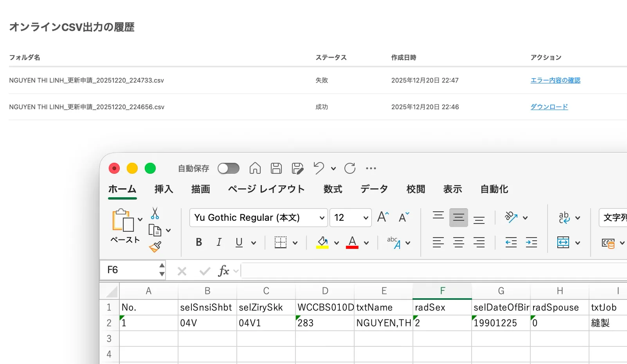Viewport: 627px width, 364px height.
Task: Open the Yu Gothic Regular font dropdown
Action: point(322,218)
